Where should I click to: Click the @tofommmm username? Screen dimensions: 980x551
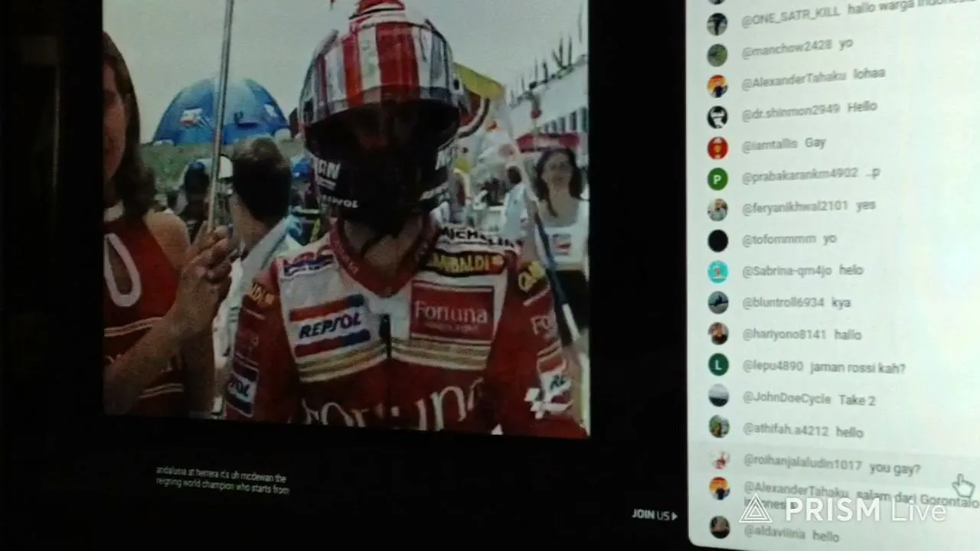[x=779, y=240]
